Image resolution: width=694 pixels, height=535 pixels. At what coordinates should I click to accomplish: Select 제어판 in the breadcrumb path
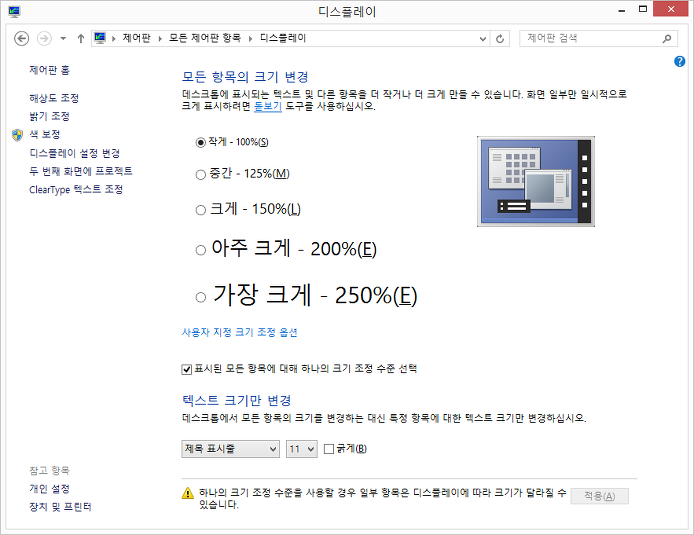pyautogui.click(x=136, y=38)
